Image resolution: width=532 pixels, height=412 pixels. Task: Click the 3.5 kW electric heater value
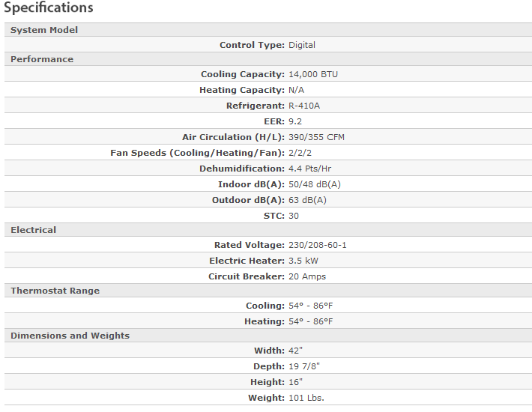click(306, 261)
